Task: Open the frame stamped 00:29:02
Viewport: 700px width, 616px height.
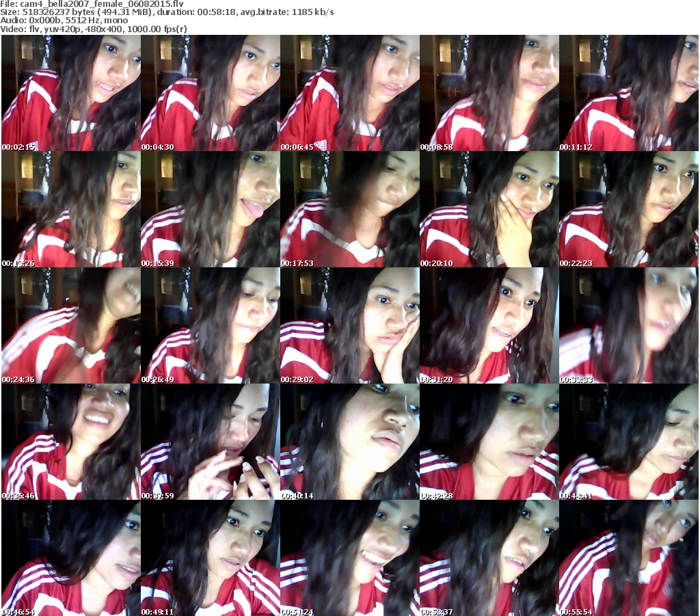Action: point(350,325)
